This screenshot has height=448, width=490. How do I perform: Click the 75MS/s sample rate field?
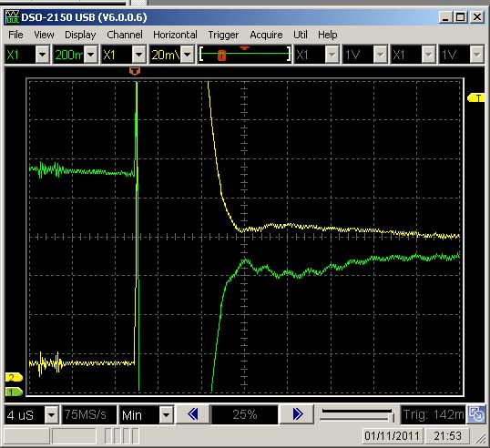[x=89, y=415]
